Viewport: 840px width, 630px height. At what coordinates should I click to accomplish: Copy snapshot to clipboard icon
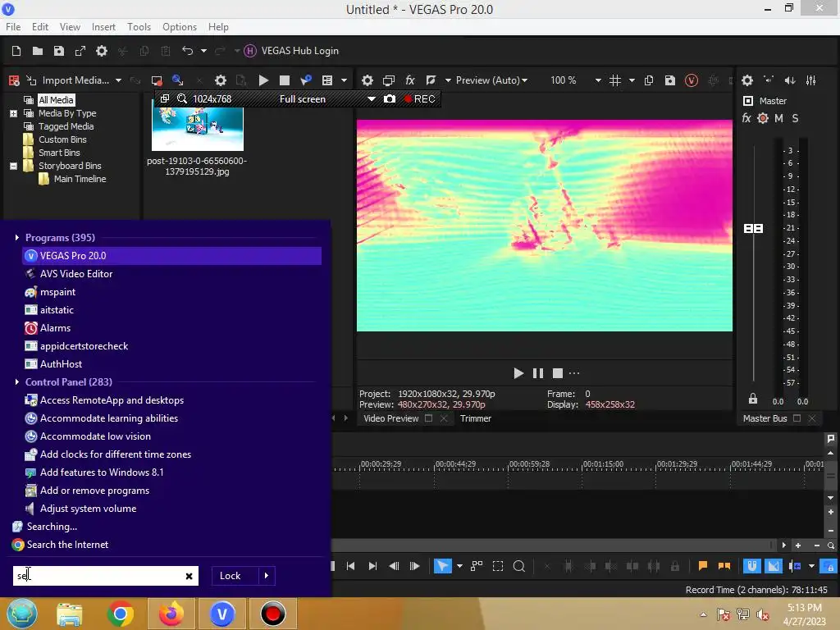(x=649, y=80)
